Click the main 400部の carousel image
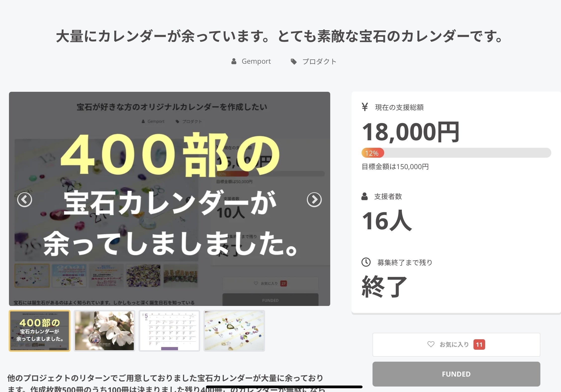 click(170, 199)
